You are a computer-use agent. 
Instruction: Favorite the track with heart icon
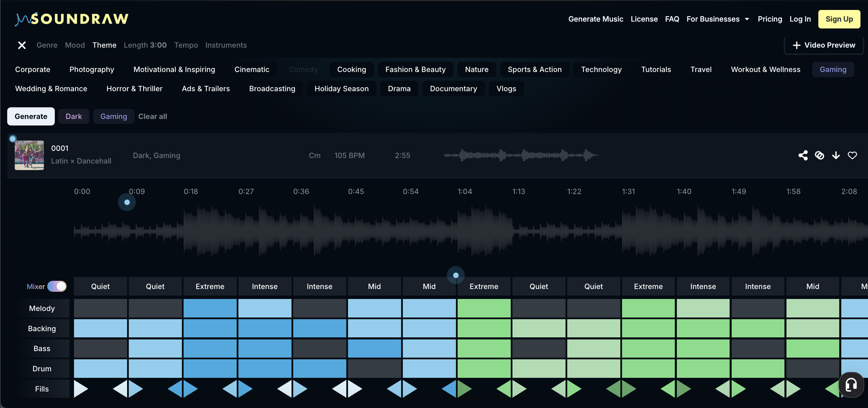click(852, 155)
